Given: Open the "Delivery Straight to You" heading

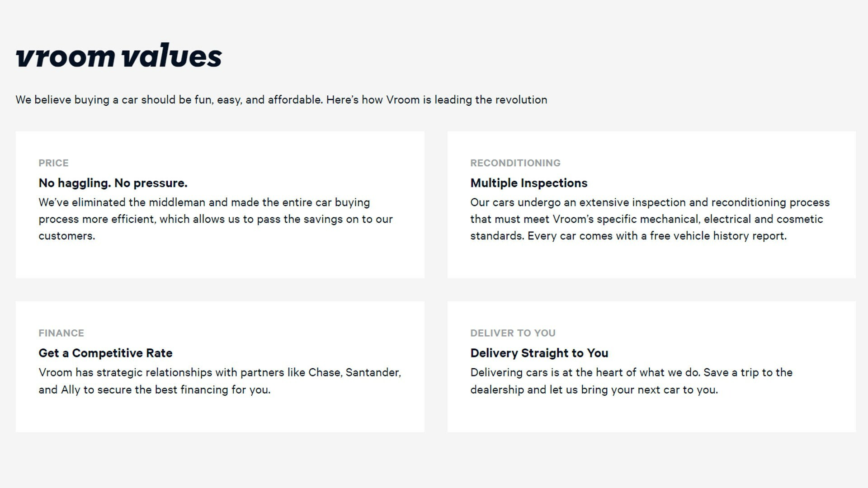Looking at the screenshot, I should tap(539, 353).
